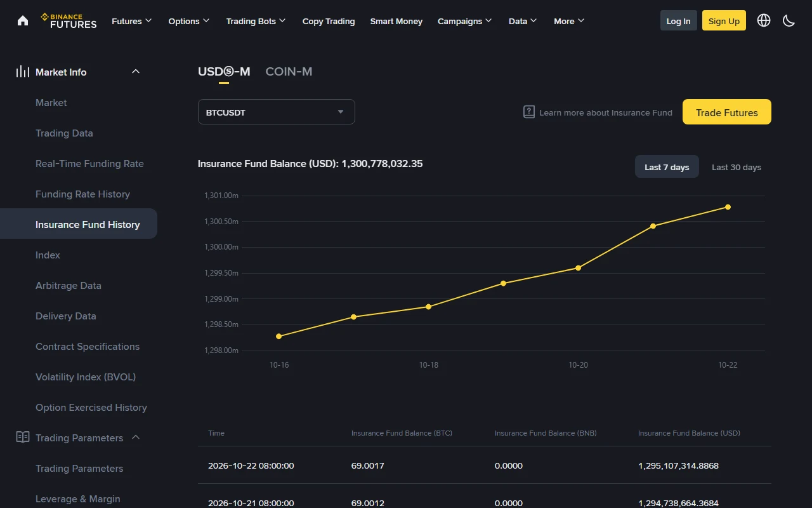Open Contract Specifications page
Image resolution: width=812 pixels, height=508 pixels.
pos(88,346)
